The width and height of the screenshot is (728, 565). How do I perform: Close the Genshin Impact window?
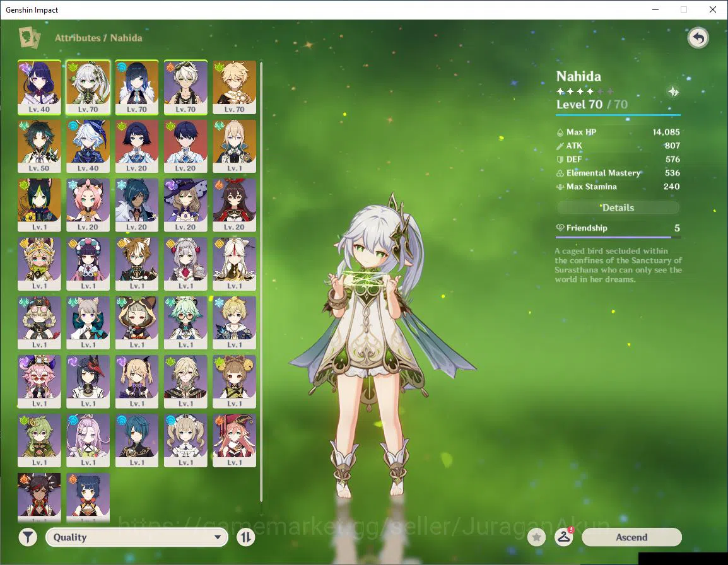tap(713, 9)
